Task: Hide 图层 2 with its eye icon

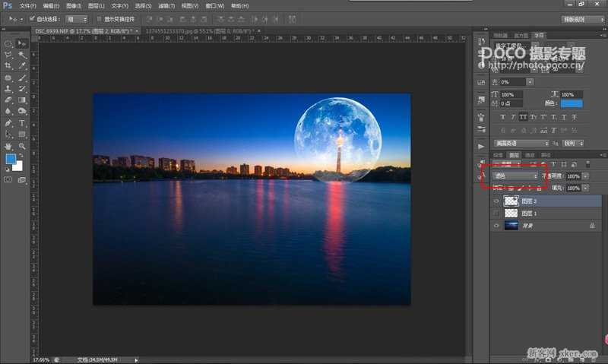Action: [496, 201]
